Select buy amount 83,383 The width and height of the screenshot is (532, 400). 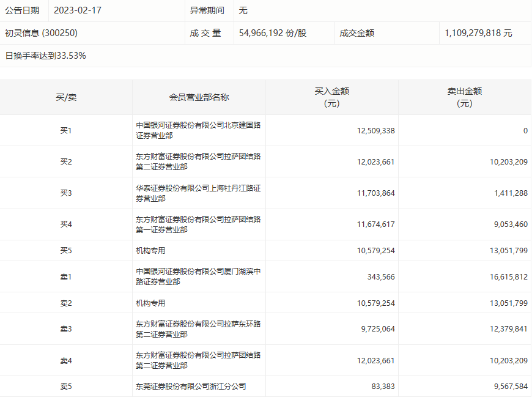click(x=383, y=387)
